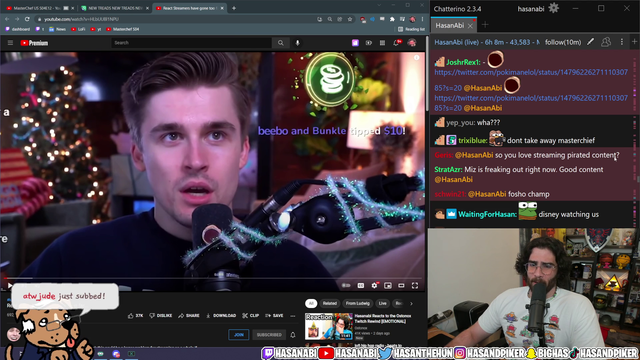640x360 pixels.
Task: Switch video to theater mode
Action: [x=401, y=285]
